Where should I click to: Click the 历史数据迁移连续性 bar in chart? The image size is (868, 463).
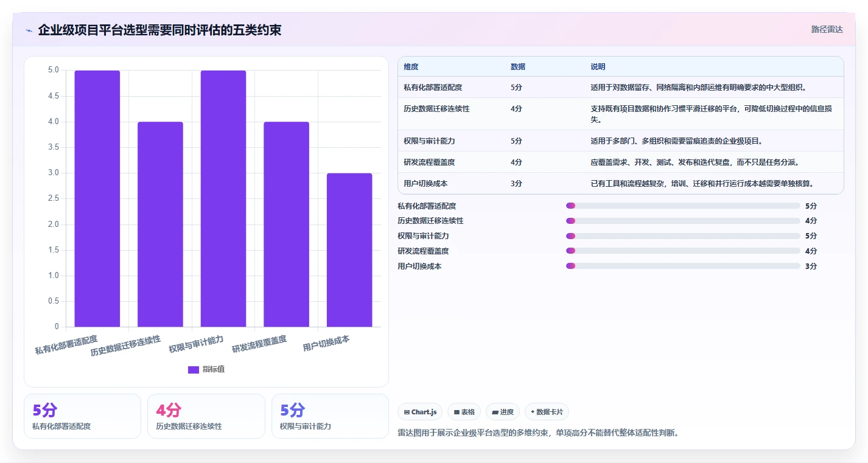click(x=160, y=224)
